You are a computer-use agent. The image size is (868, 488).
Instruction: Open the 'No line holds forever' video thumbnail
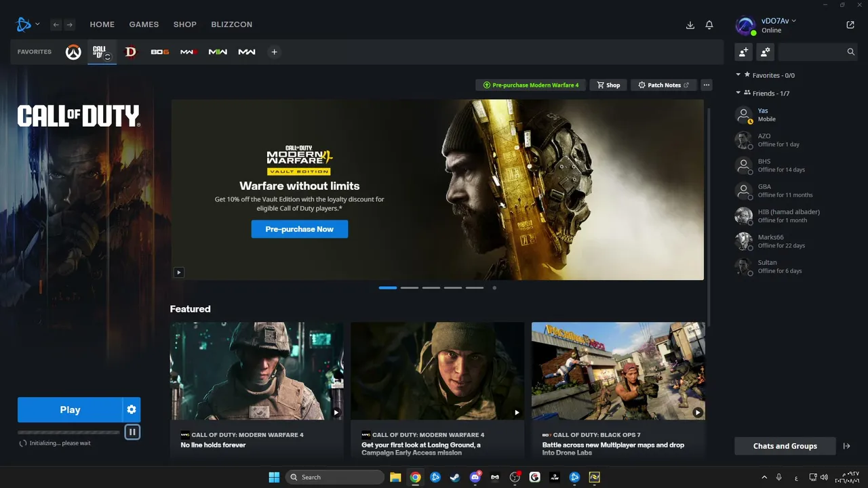pyautogui.click(x=257, y=371)
